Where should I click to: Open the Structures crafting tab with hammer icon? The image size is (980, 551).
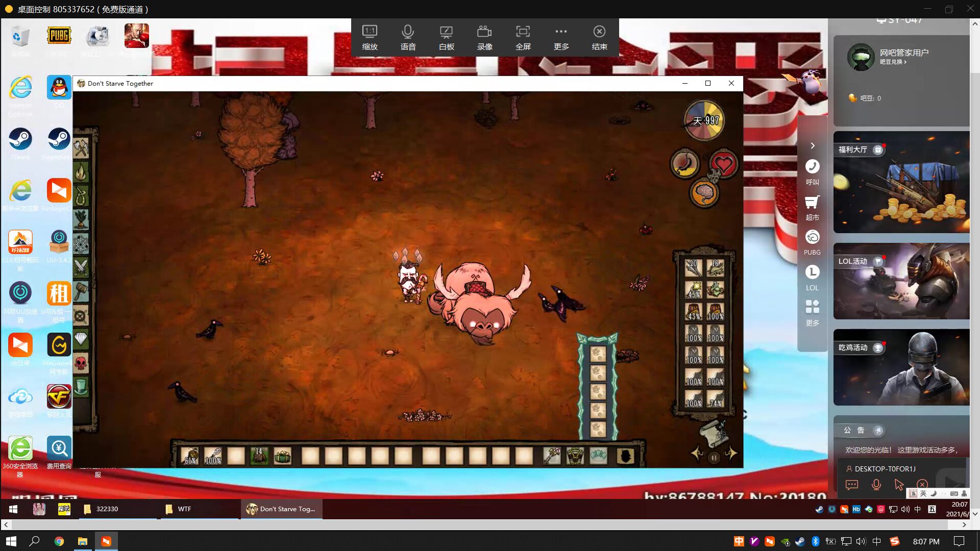click(81, 292)
